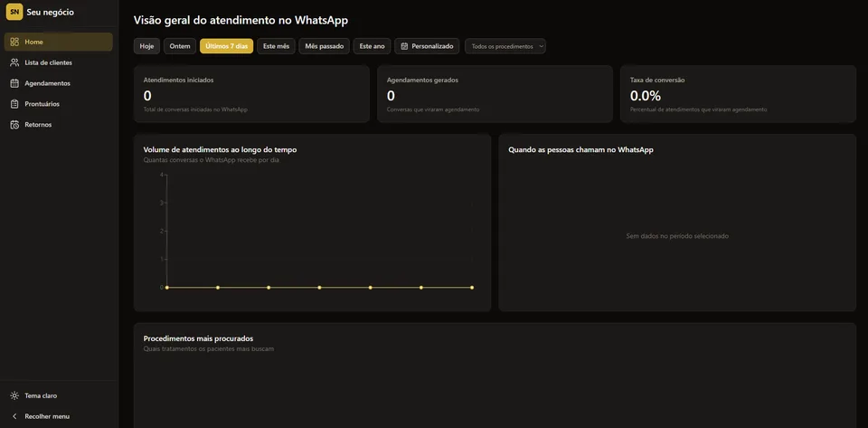Choose Mês passado period

pos(325,46)
